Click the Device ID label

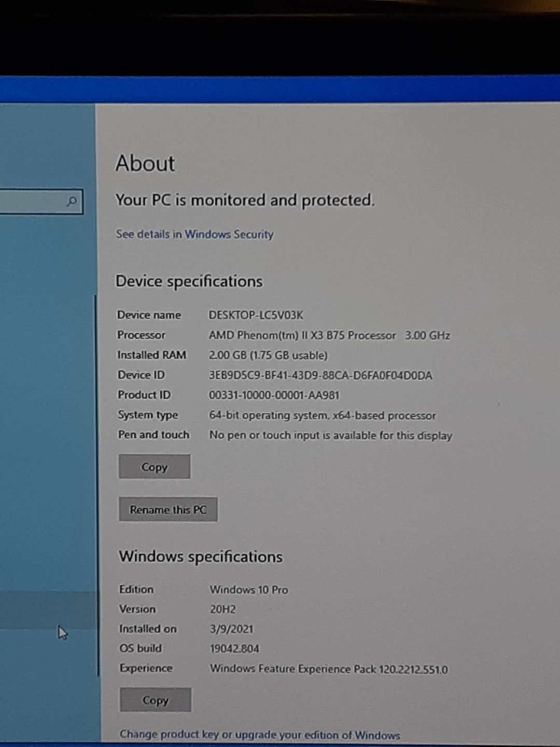141,375
